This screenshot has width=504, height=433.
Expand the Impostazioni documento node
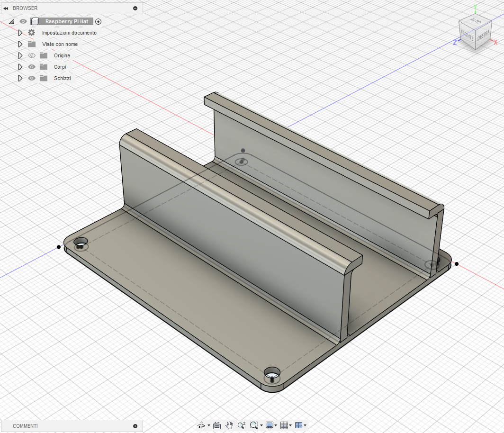(x=20, y=33)
